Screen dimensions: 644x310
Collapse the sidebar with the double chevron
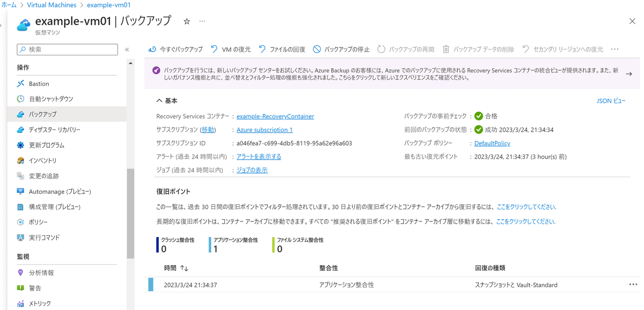pyautogui.click(x=127, y=49)
